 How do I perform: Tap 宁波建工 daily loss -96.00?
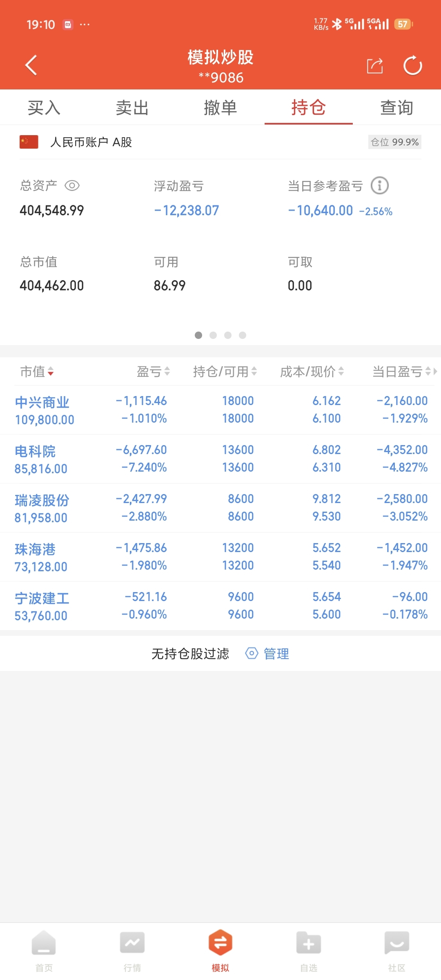(410, 597)
